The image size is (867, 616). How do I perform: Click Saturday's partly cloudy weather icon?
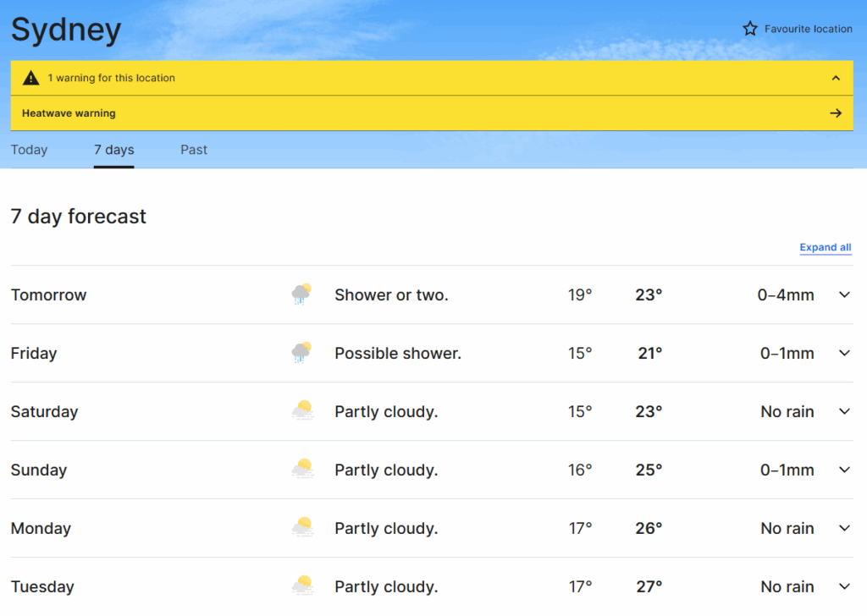pyautogui.click(x=301, y=411)
